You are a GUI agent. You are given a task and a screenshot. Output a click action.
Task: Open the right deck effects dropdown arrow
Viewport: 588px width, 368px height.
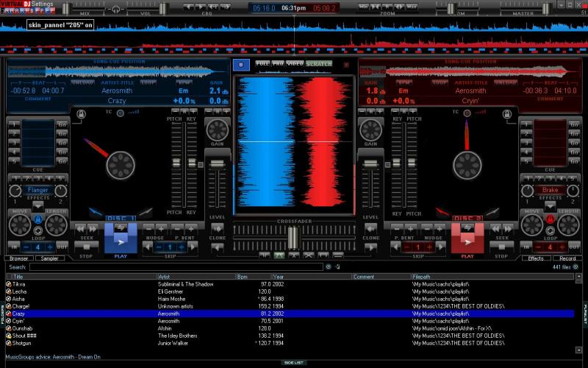click(x=550, y=206)
